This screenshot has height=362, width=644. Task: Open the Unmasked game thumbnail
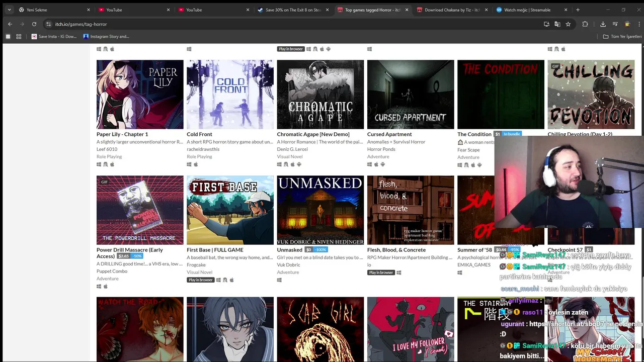[320, 210]
